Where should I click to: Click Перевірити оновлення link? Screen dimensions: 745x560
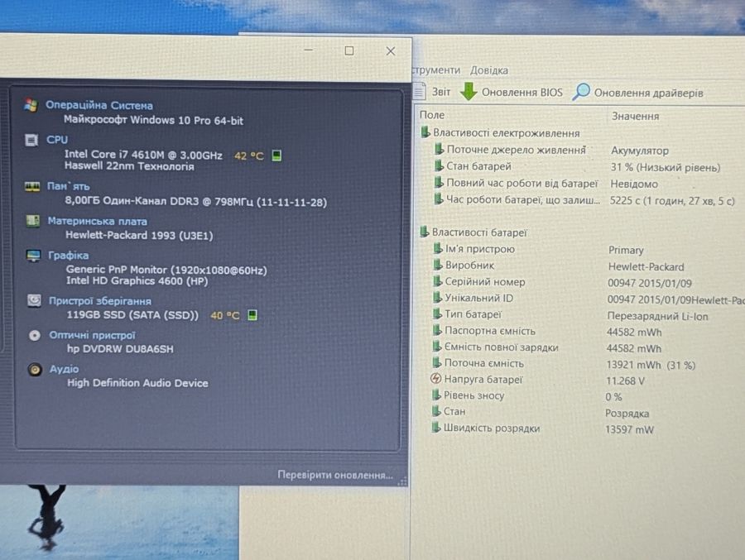click(335, 475)
